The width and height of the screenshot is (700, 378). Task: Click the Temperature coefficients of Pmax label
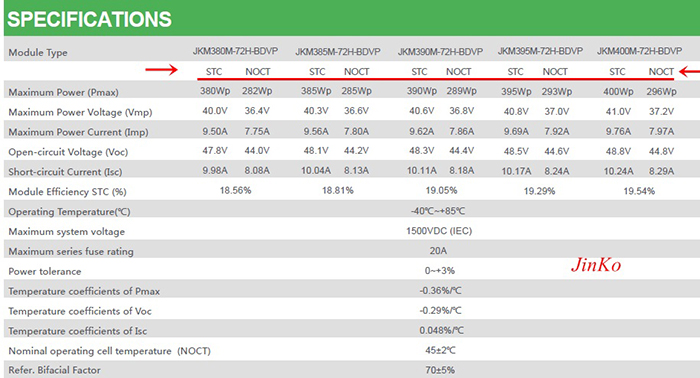[84, 291]
